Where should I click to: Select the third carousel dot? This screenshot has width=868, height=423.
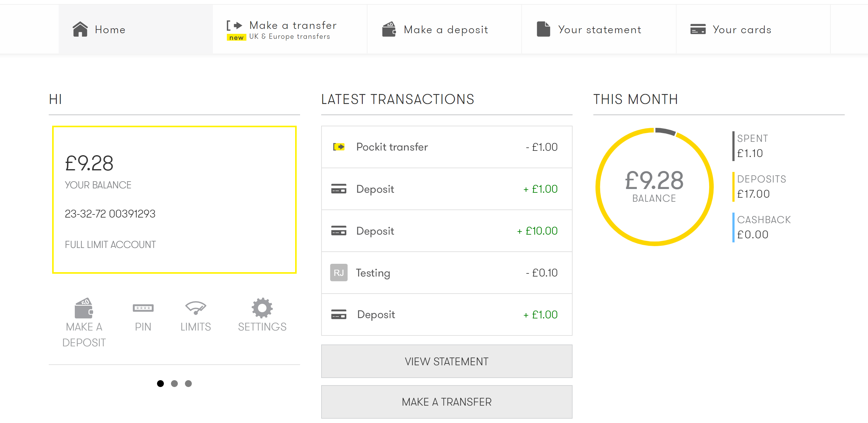pyautogui.click(x=188, y=384)
